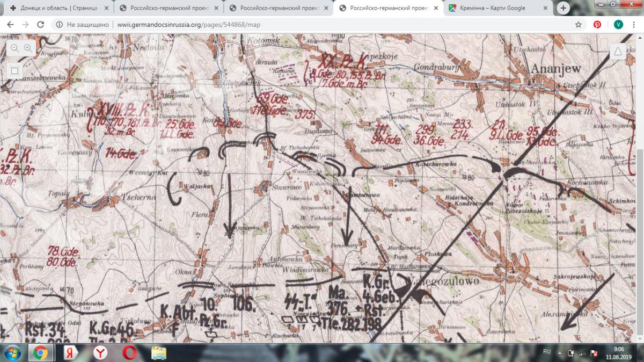Open Chrome's three-dot menu
Screen dimensions: 644x362
pos(635,25)
